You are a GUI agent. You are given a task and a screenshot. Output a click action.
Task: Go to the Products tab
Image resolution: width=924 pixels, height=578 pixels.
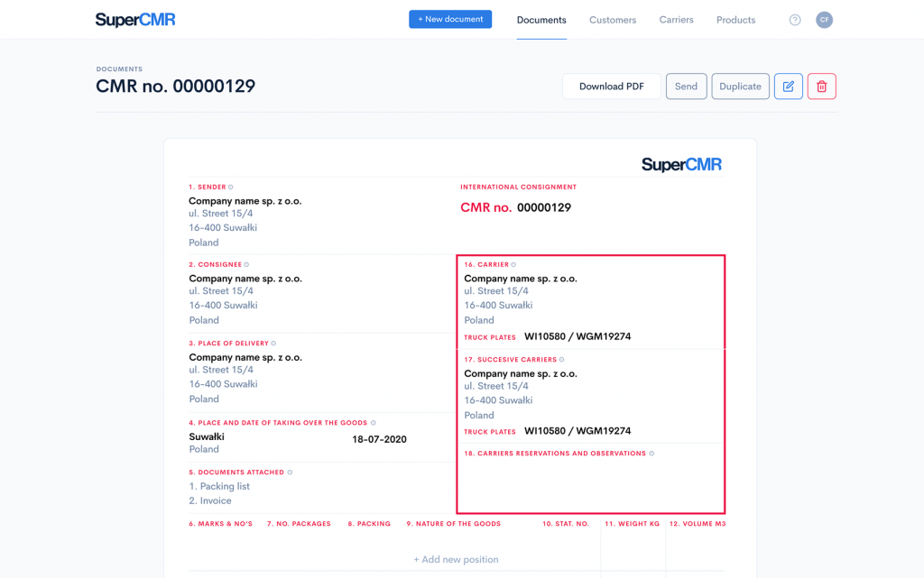click(735, 20)
